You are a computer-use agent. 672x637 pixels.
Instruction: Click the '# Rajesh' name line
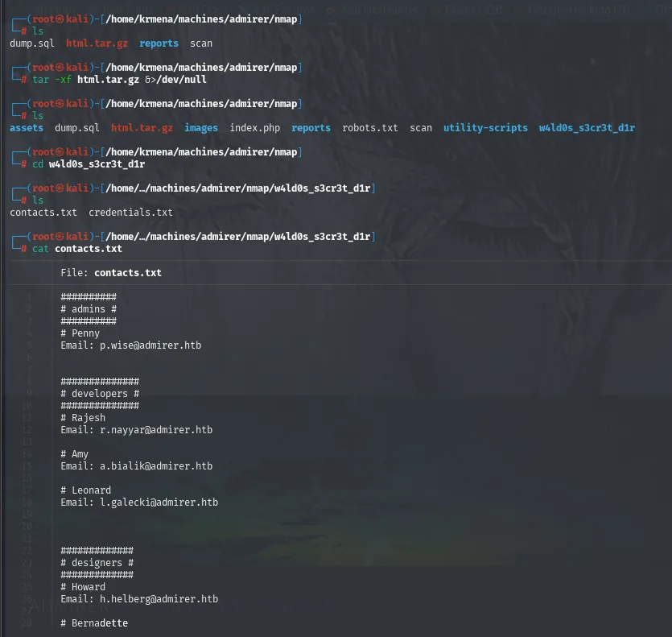83,417
